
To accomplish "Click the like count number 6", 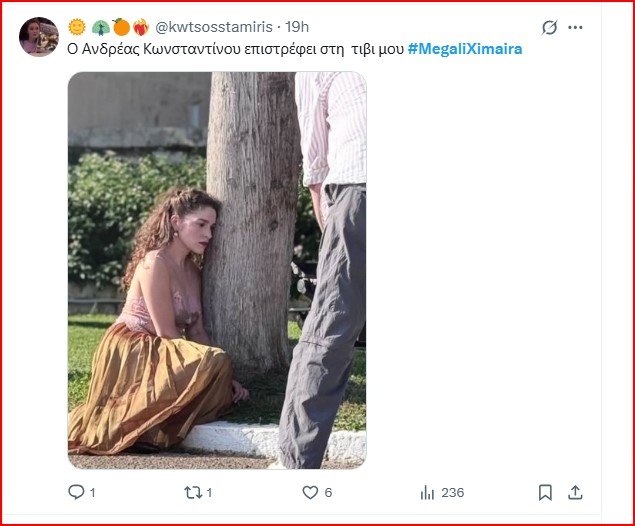I will tap(328, 492).
